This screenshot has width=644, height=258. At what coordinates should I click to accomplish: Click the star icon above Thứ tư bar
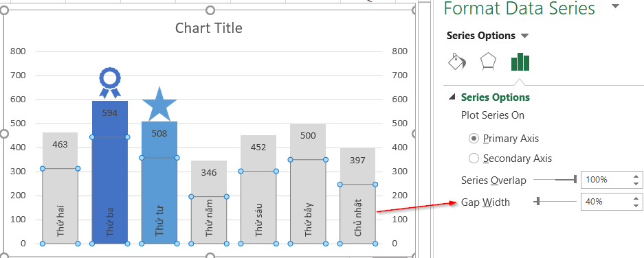[x=159, y=104]
